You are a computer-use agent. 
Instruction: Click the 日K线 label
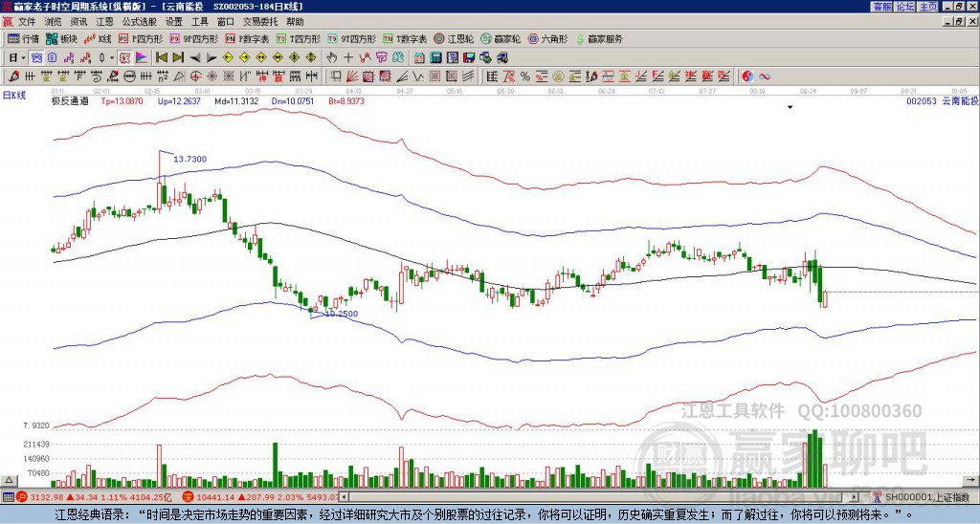click(13, 95)
